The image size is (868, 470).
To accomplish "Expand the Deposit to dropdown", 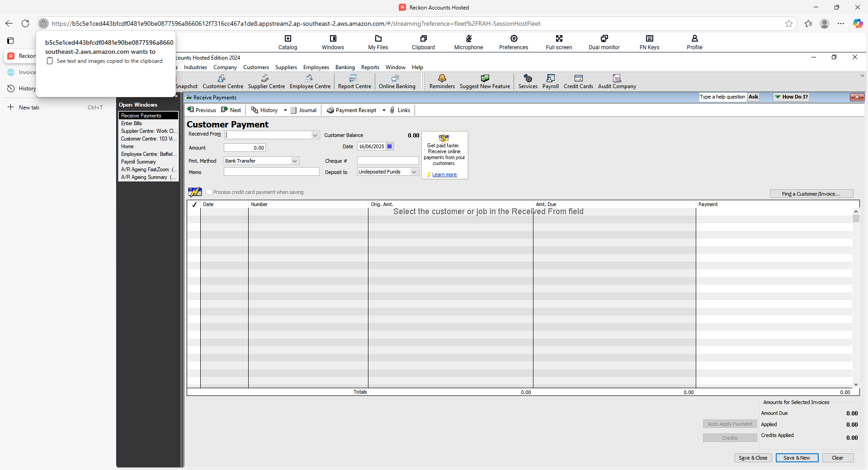I will [414, 172].
